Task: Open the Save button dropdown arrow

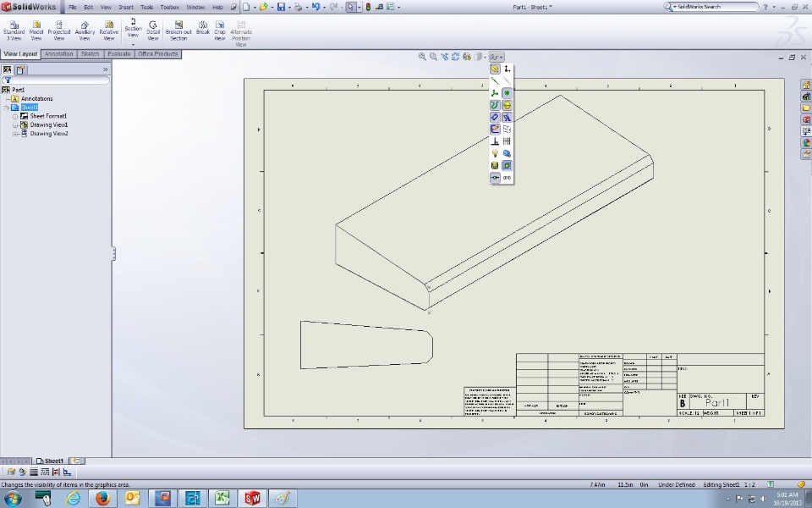Action: (289, 8)
